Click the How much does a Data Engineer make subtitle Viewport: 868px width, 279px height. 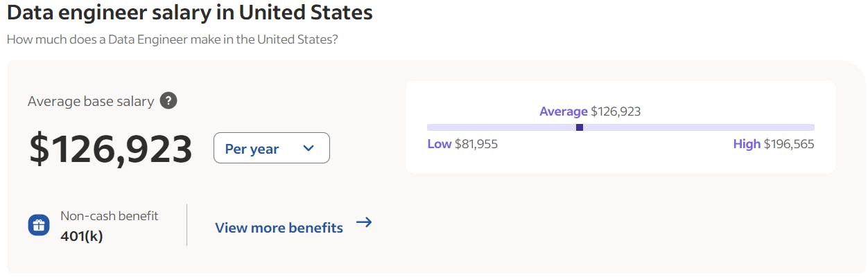tap(172, 39)
